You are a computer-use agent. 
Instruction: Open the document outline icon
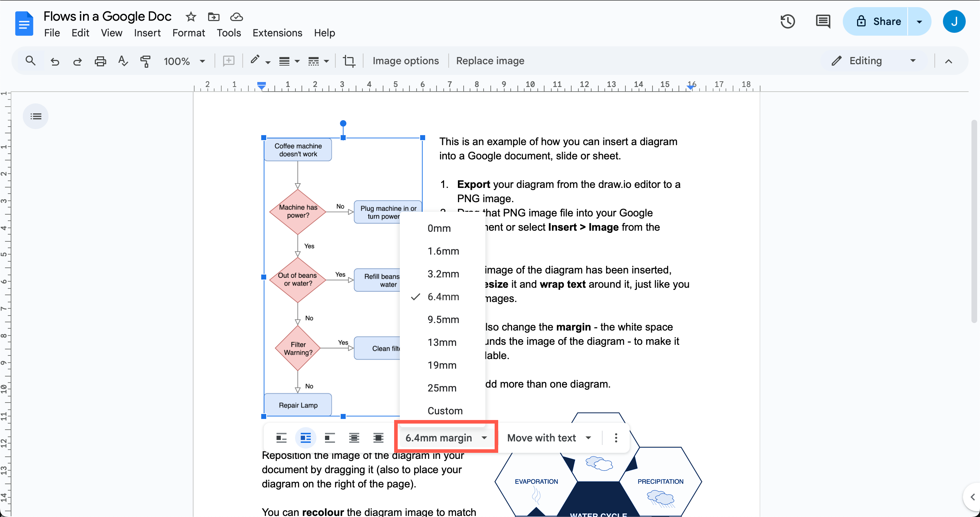coord(35,116)
